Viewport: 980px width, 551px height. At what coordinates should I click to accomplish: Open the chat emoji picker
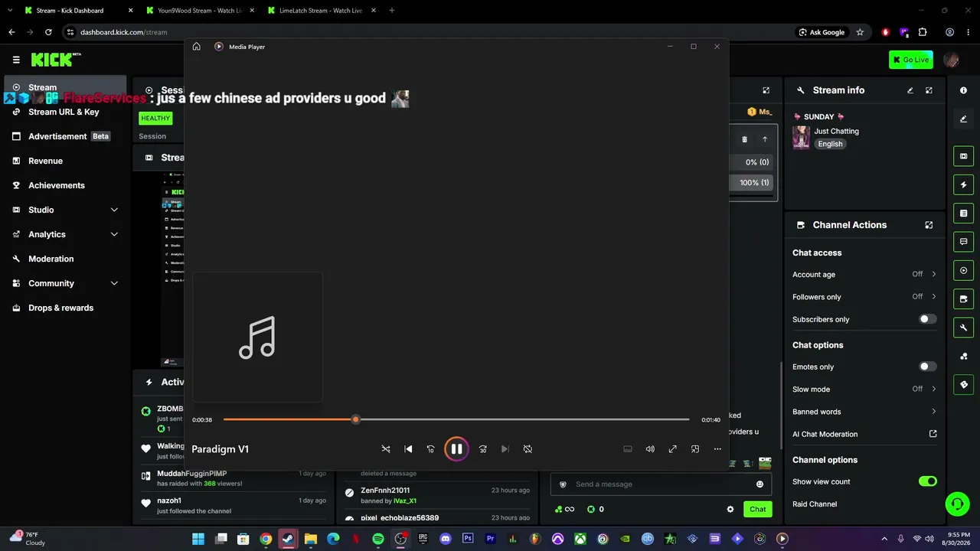click(x=759, y=484)
